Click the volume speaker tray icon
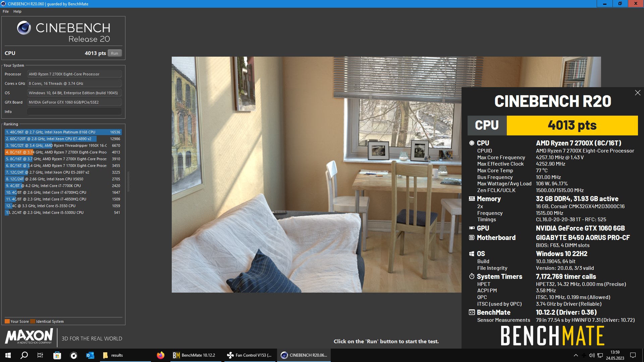This screenshot has width=644, height=362. pyautogui.click(x=592, y=355)
